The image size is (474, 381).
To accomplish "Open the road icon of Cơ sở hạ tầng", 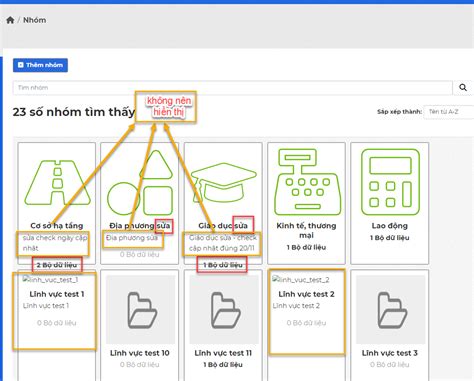I will click(57, 182).
